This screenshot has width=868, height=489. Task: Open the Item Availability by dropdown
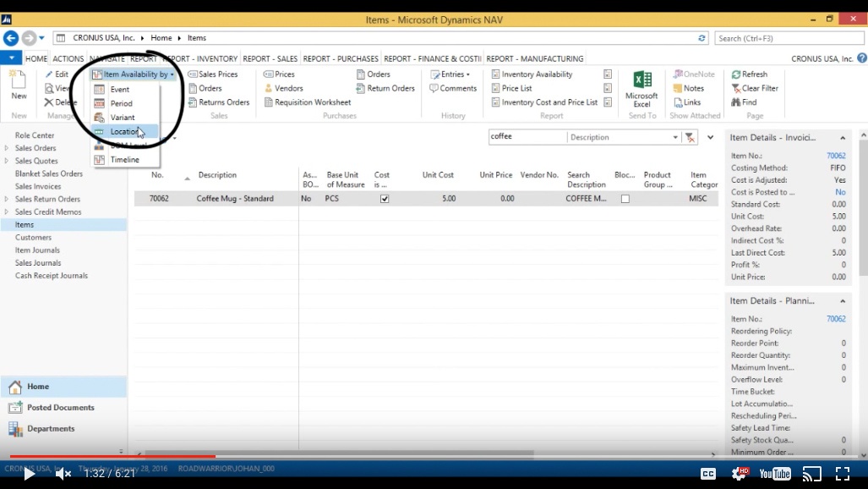pyautogui.click(x=133, y=74)
